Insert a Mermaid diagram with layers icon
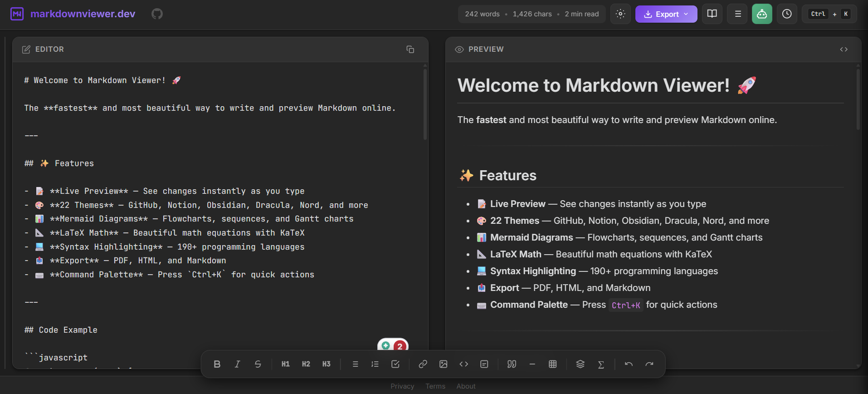This screenshot has height=394, width=868. 580,364
